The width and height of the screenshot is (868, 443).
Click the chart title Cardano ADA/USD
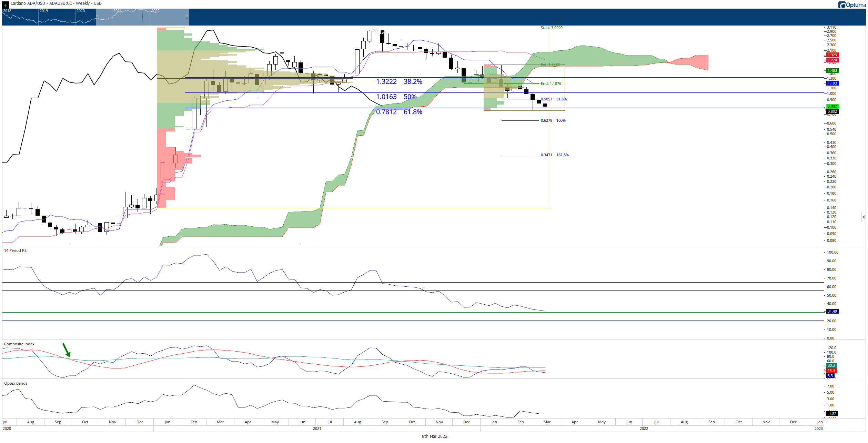tap(27, 3)
